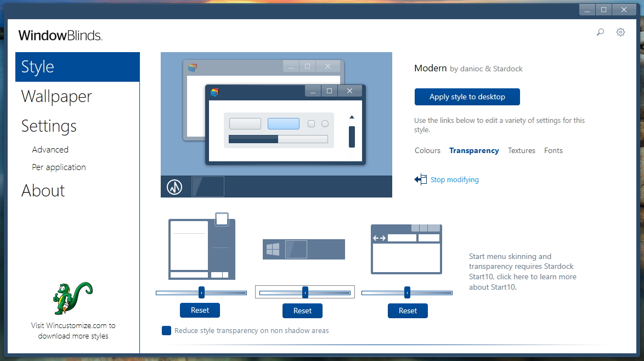Click Apply style to desktop
This screenshot has height=361, width=644.
(x=467, y=97)
